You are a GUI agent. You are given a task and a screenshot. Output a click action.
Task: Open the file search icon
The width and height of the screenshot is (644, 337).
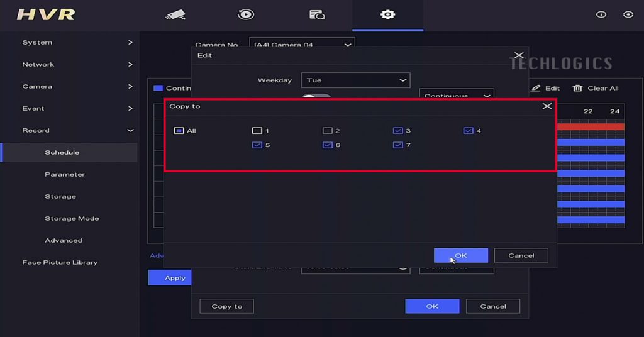point(317,14)
